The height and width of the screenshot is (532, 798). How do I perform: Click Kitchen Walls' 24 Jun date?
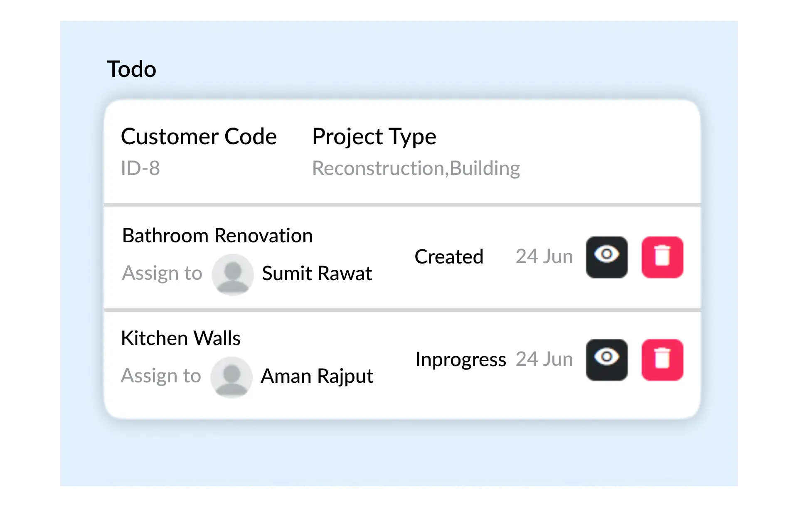coord(544,359)
